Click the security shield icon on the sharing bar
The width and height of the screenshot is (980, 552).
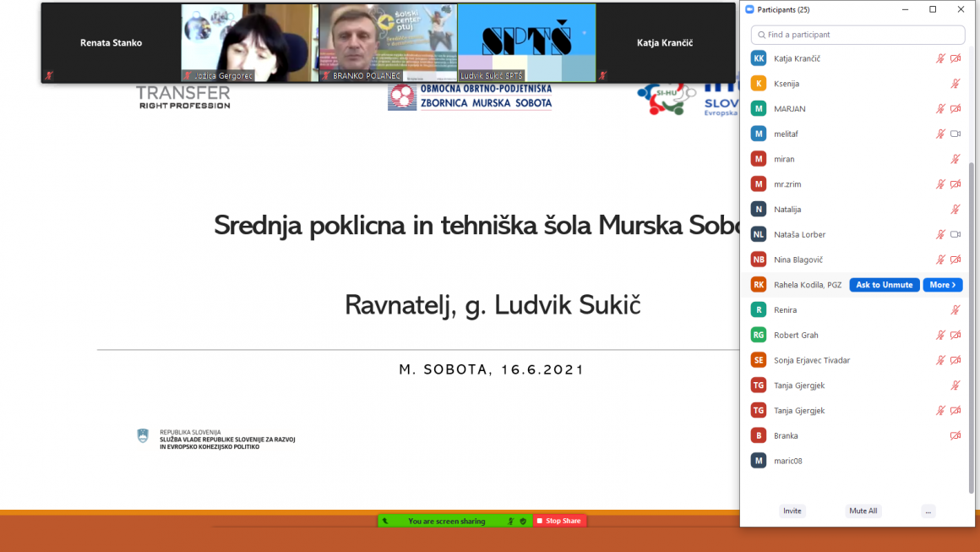524,521
